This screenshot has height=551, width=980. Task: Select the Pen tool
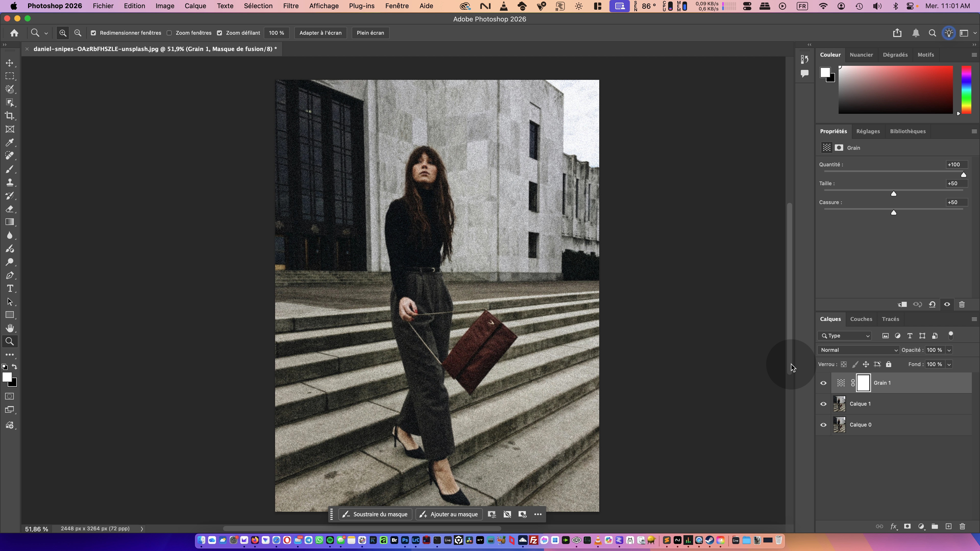point(10,275)
